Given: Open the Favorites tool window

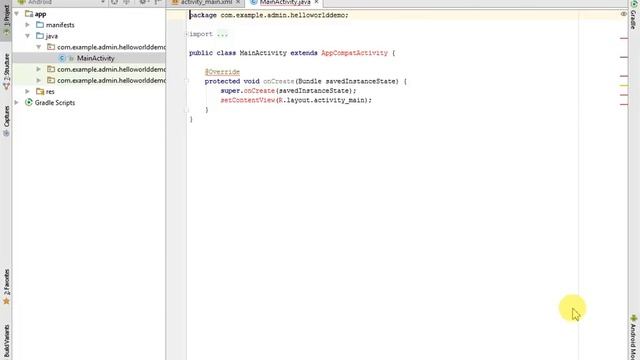Looking at the screenshot, I should click(x=6, y=287).
